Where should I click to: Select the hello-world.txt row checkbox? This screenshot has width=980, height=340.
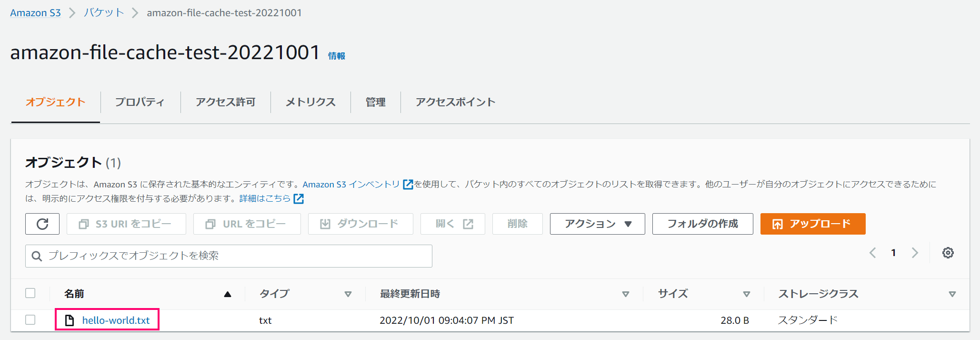pos(30,319)
